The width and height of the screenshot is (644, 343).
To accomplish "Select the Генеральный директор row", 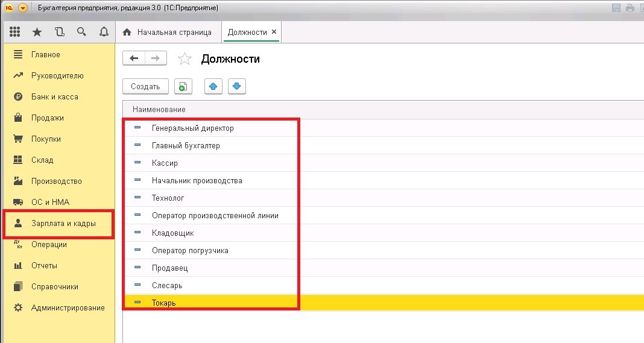I will (x=383, y=128).
